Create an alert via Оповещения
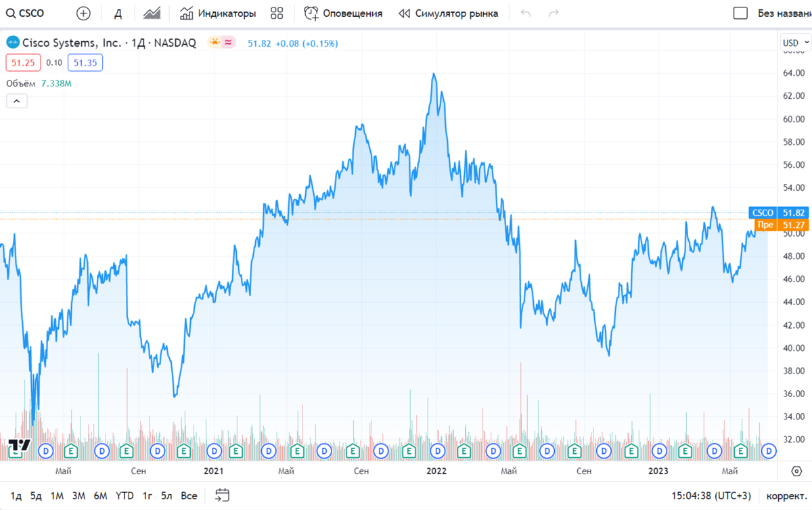812x510 pixels. click(x=343, y=14)
